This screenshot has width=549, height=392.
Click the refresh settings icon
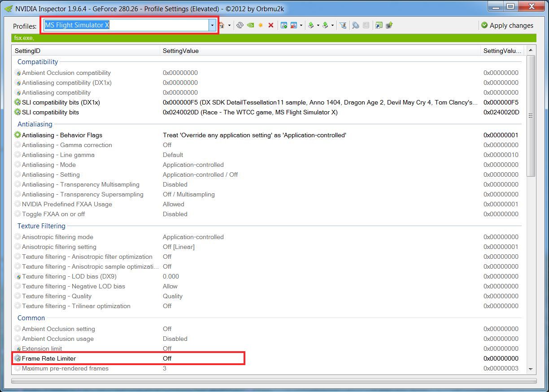coord(240,26)
